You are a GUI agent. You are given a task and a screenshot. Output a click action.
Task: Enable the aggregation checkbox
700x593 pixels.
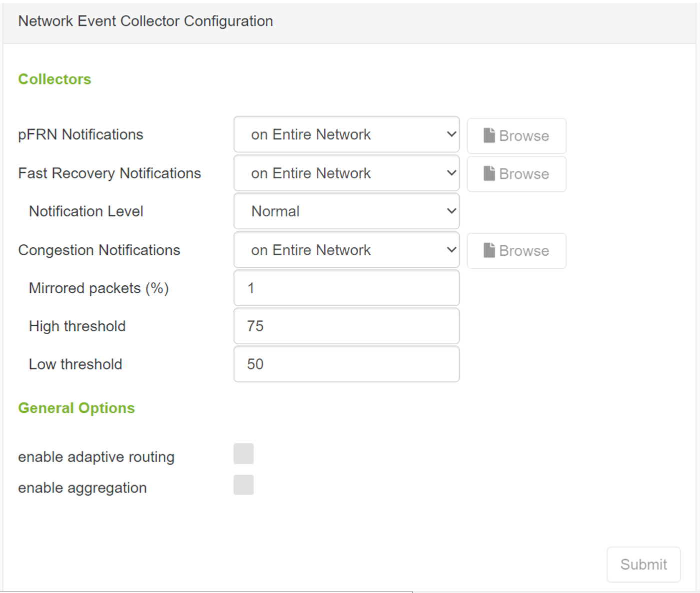243,485
